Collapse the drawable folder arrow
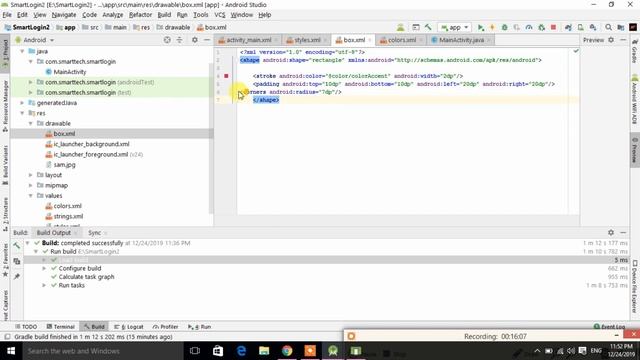 (x=31, y=123)
